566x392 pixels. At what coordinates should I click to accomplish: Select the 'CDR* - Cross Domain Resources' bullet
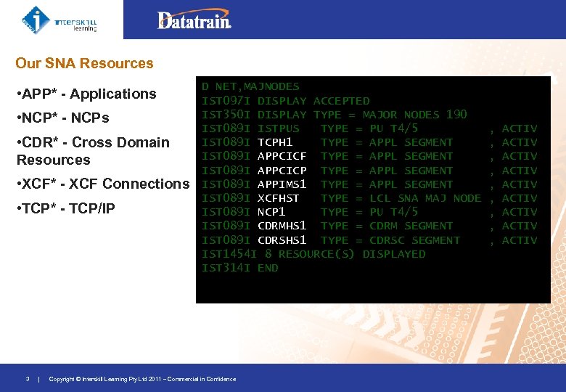pos(93,151)
